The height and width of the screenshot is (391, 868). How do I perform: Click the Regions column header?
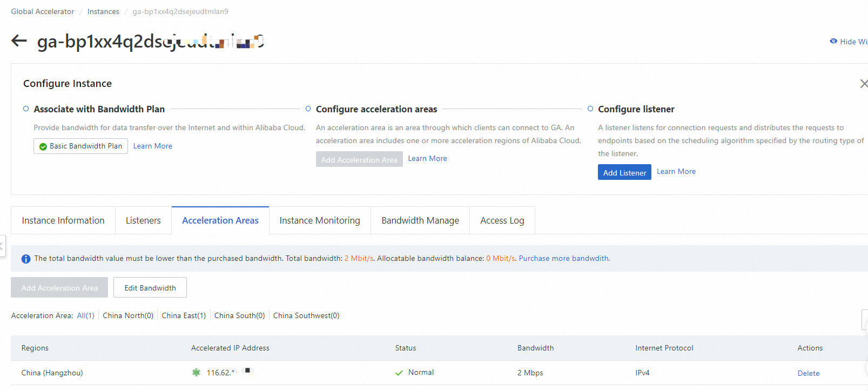[x=35, y=348]
